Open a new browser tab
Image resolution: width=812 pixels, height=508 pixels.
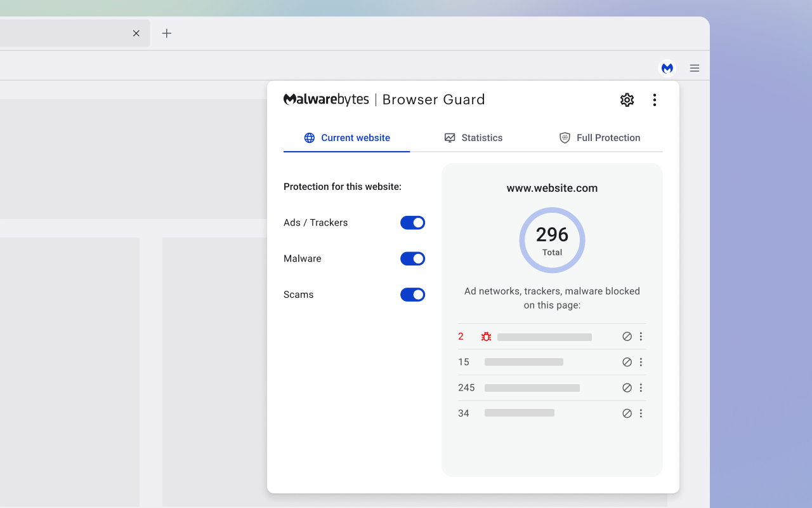point(167,33)
